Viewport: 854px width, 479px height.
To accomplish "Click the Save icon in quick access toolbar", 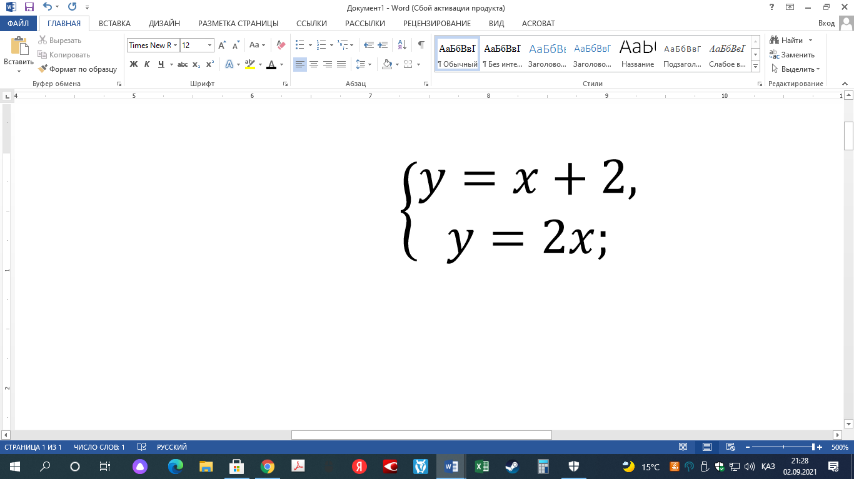I will (29, 7).
